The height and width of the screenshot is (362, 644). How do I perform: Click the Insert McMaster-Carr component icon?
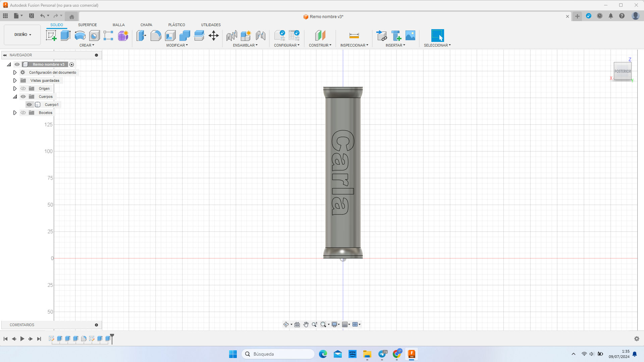pyautogui.click(x=396, y=36)
